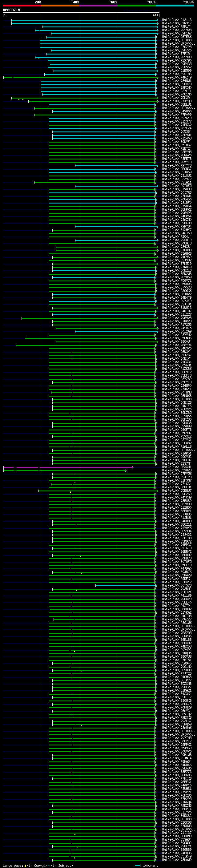Select hit label UniRef100_Q5ENU7
197x868 pixels.
pos(176,491)
